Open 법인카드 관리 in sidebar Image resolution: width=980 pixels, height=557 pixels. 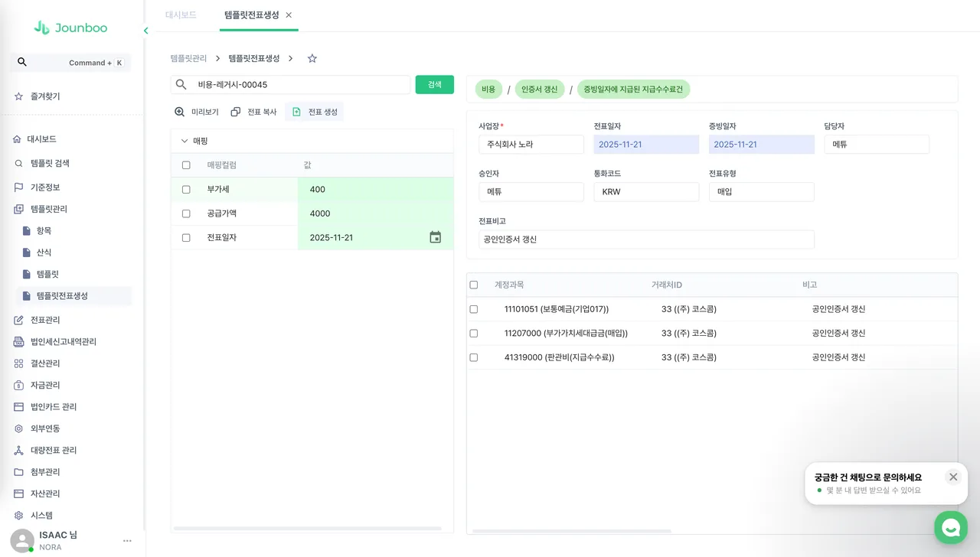[54, 407]
